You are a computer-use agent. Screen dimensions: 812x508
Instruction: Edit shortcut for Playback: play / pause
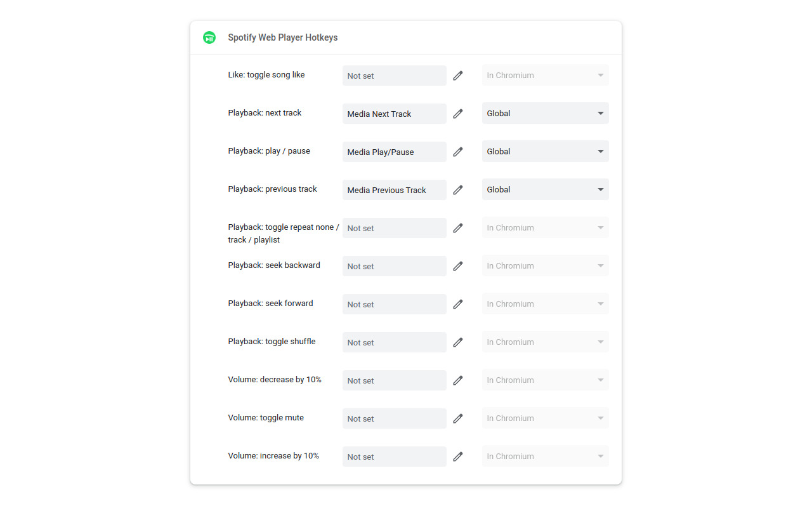(458, 152)
